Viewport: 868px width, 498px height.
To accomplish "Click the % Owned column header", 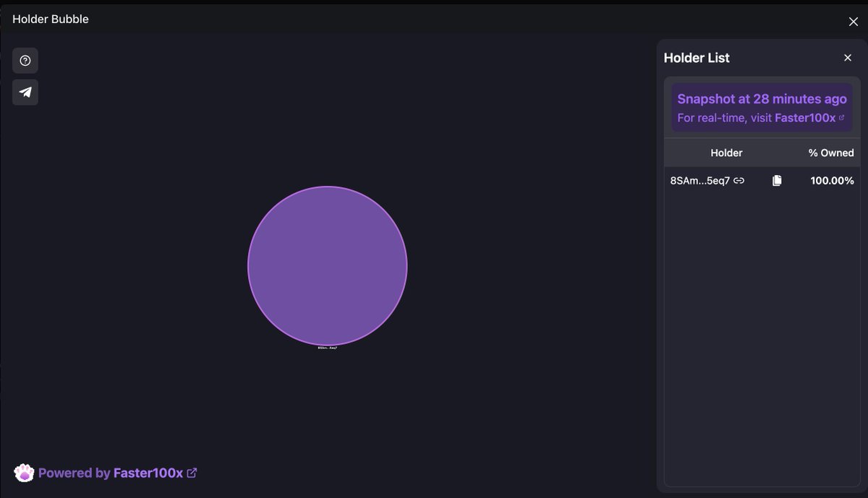I will point(831,153).
